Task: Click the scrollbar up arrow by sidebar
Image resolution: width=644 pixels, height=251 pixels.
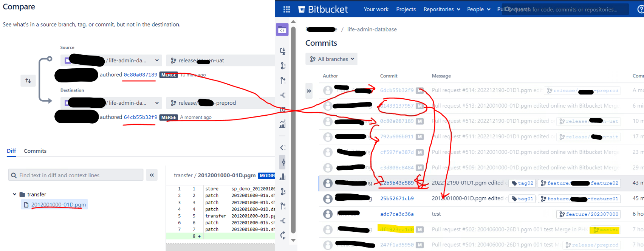Action: (x=293, y=22)
